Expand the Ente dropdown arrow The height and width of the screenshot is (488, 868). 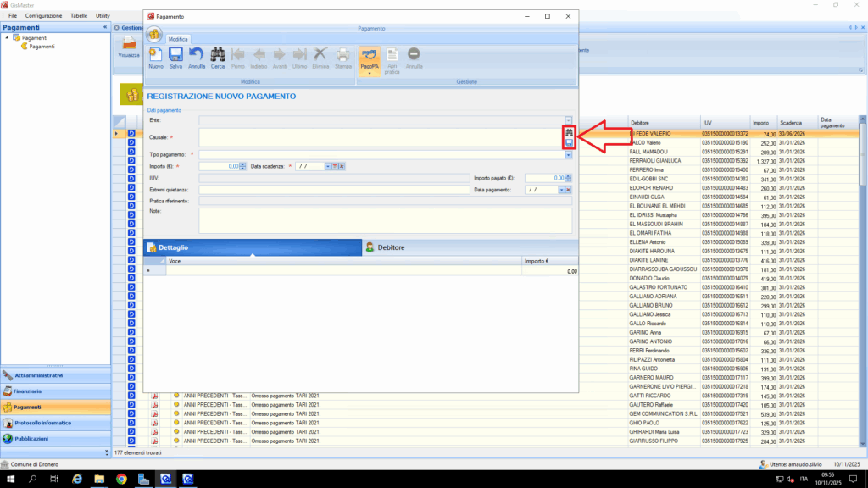click(569, 121)
